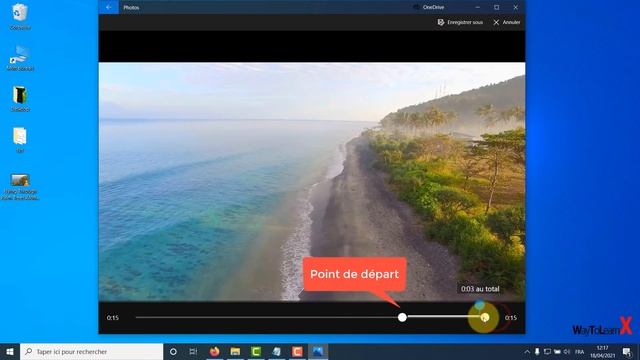Click the microphone tray icon

click(x=537, y=352)
